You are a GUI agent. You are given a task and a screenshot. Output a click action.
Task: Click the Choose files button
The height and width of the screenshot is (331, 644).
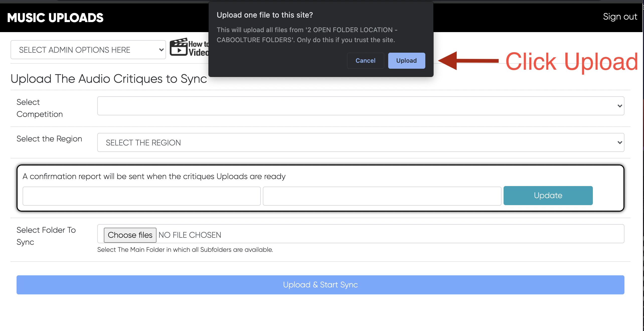pyautogui.click(x=130, y=235)
